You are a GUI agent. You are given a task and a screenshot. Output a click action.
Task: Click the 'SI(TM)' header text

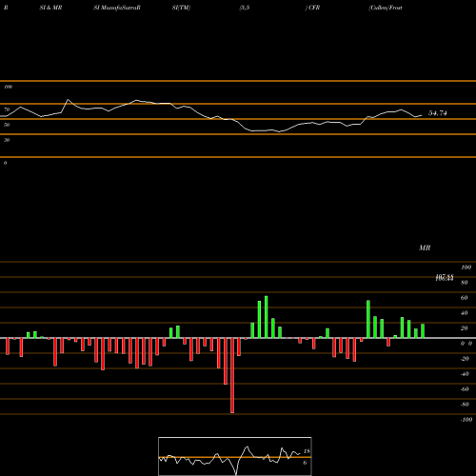click(181, 8)
